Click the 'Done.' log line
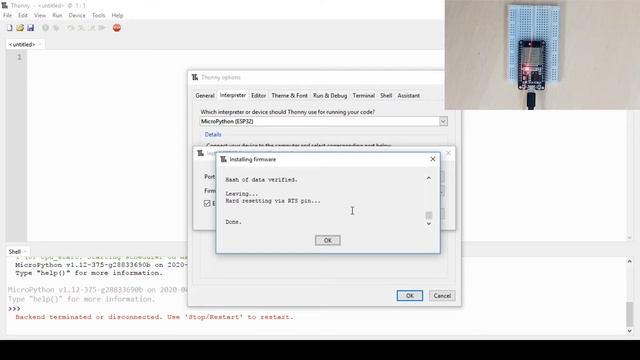Screen dimensions: 640x360 [x=233, y=222]
